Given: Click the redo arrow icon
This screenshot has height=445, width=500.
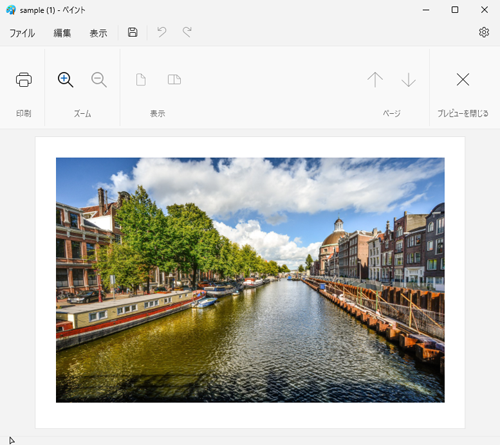Looking at the screenshot, I should (187, 32).
